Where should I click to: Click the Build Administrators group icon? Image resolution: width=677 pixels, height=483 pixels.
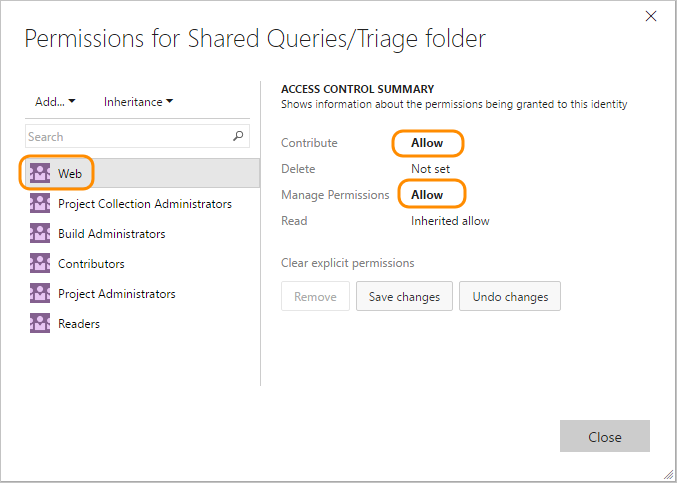pyautogui.click(x=40, y=234)
